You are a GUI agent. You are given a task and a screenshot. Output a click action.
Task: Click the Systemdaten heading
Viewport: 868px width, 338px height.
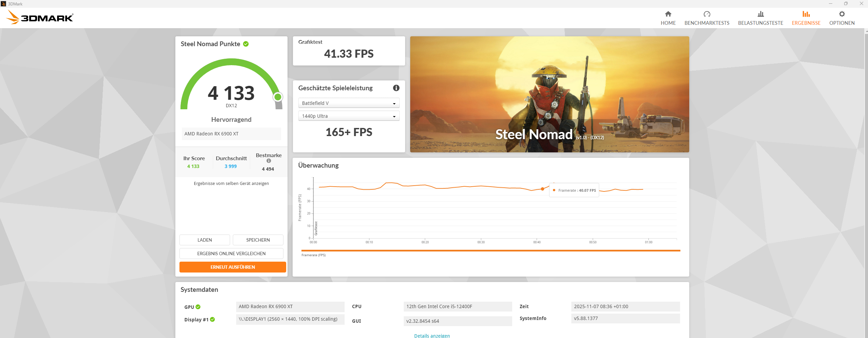tap(199, 289)
